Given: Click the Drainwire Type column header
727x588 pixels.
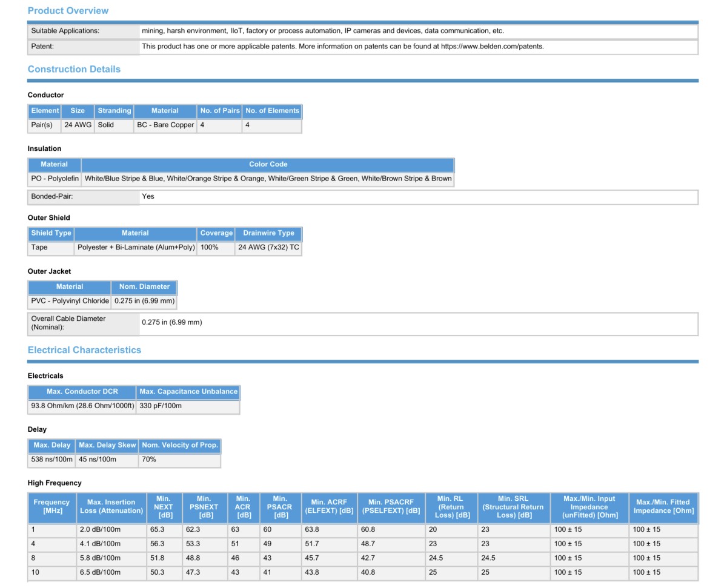Looking at the screenshot, I should point(268,233).
